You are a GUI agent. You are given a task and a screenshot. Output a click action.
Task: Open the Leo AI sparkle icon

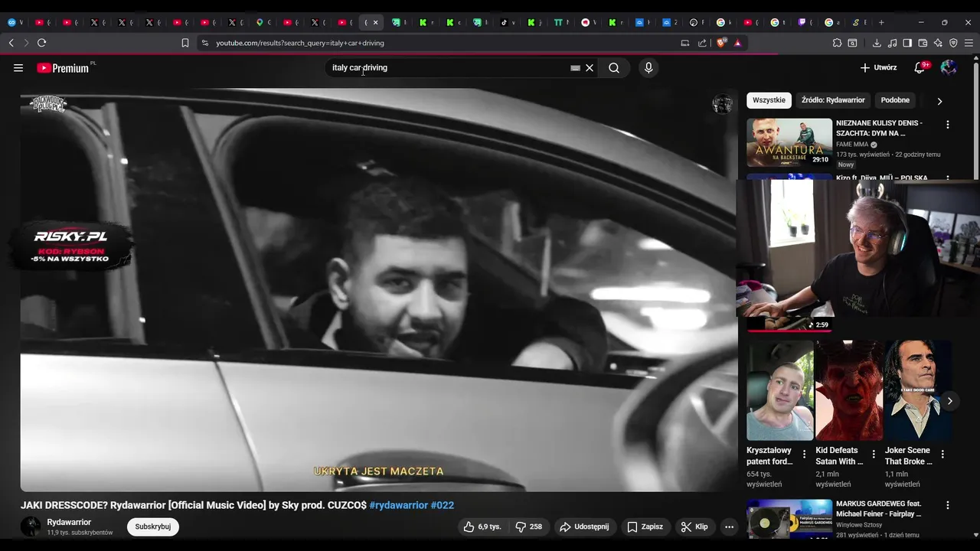click(938, 43)
